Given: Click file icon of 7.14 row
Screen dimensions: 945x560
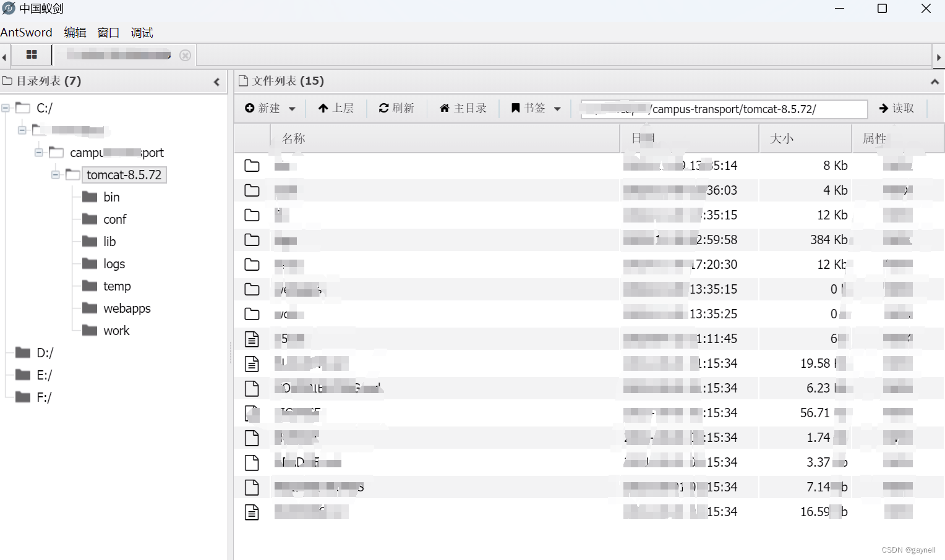Looking at the screenshot, I should [252, 487].
